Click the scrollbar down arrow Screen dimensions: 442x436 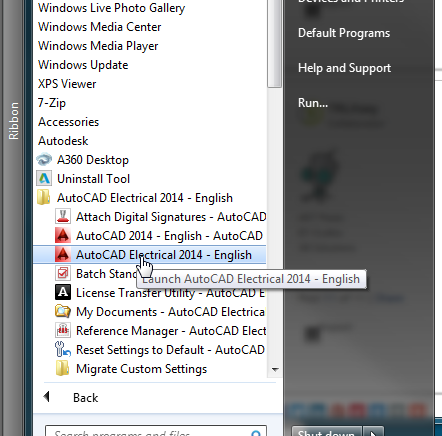[x=275, y=369]
